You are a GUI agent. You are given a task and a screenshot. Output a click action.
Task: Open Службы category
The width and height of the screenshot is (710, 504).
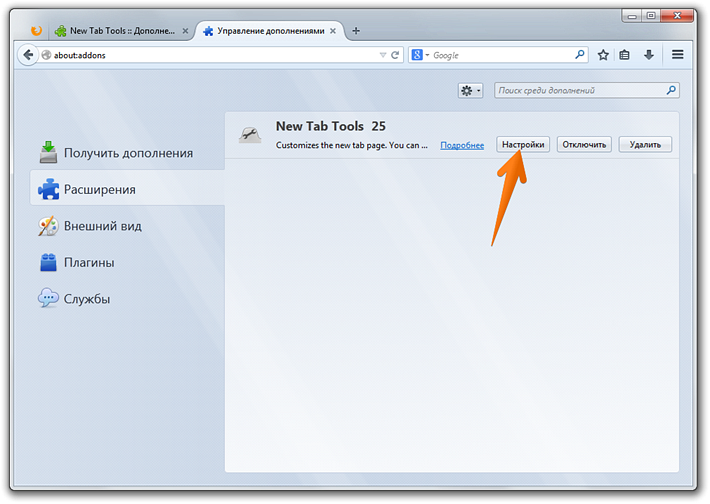coord(128,299)
